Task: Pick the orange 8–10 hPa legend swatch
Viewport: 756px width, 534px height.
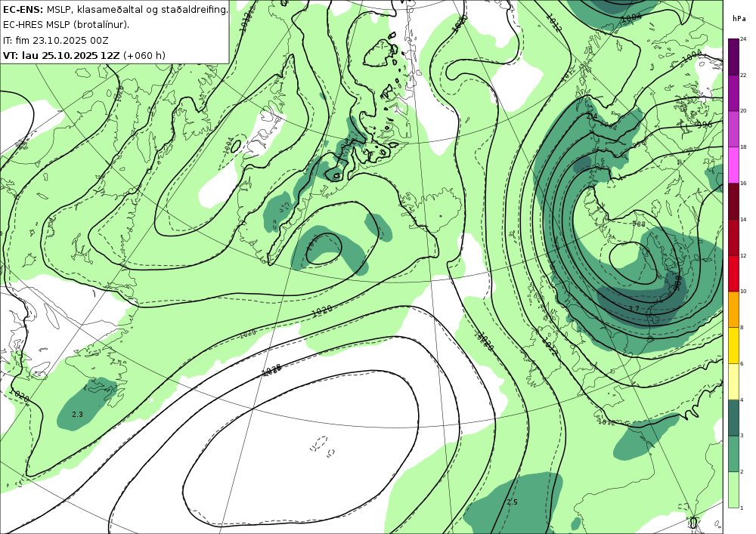Action: (x=734, y=309)
